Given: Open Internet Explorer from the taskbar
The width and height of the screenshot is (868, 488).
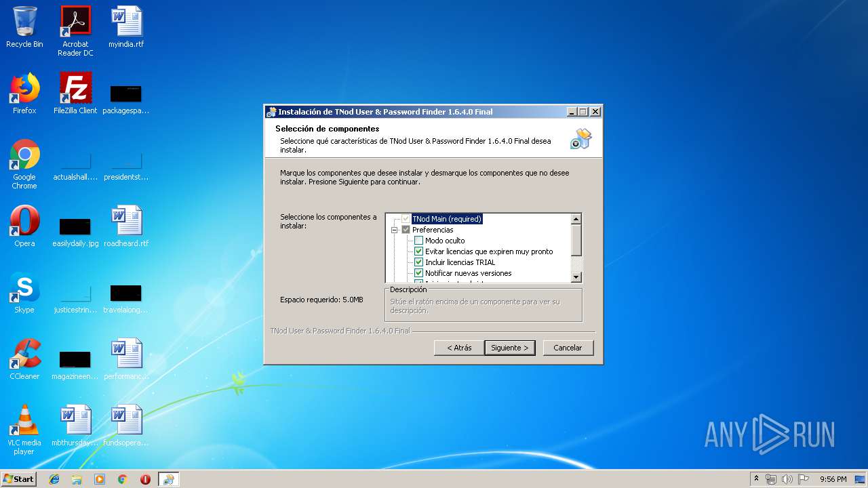Looking at the screenshot, I should point(54,479).
